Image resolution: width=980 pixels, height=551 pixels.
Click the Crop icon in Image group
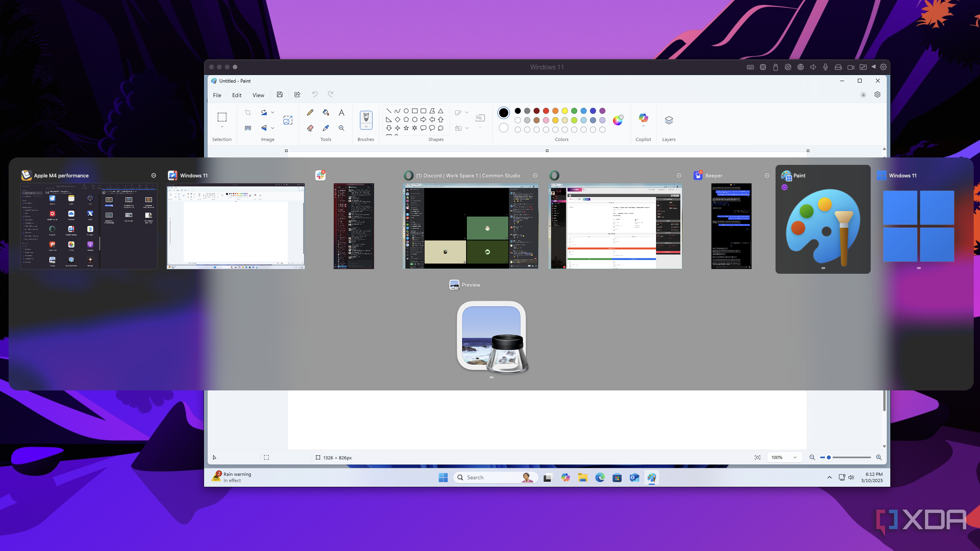click(248, 113)
